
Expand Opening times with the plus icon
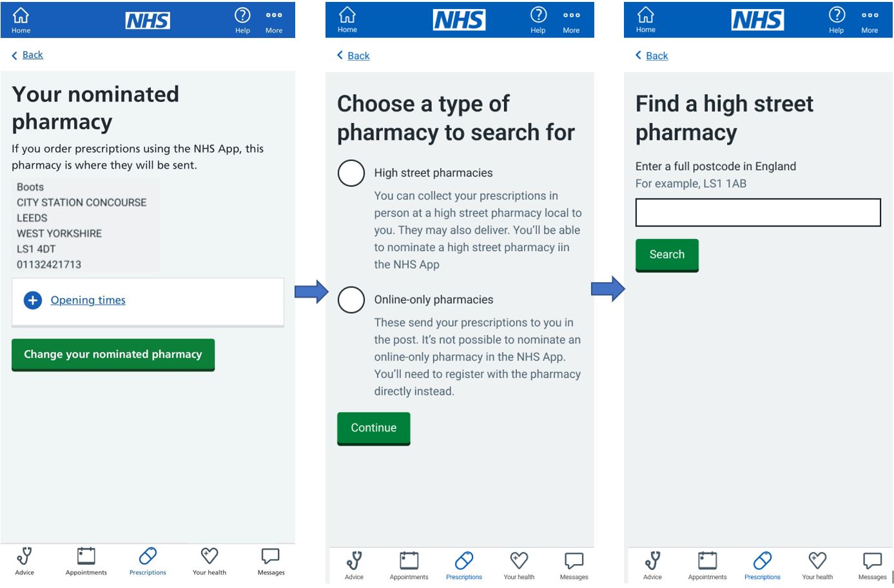tap(33, 300)
